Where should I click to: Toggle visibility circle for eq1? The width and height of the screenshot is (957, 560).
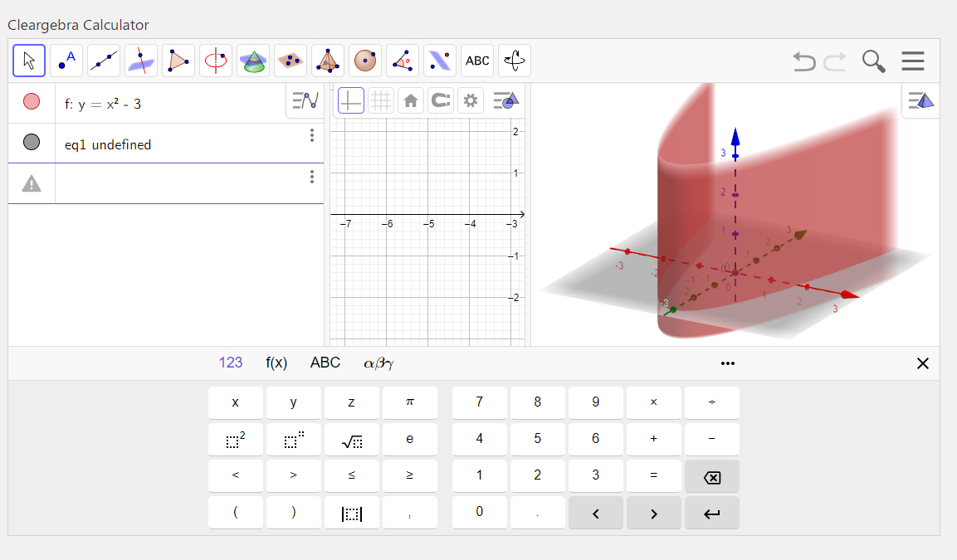coord(32,143)
